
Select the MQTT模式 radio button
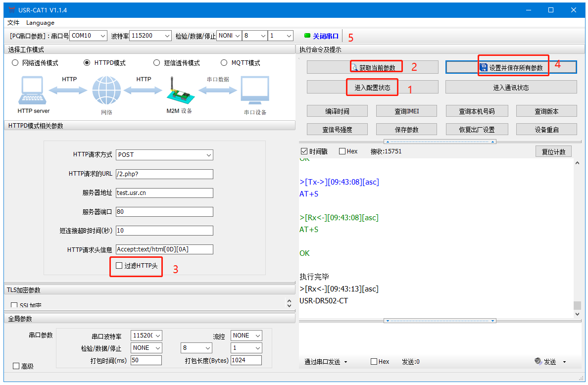point(224,63)
